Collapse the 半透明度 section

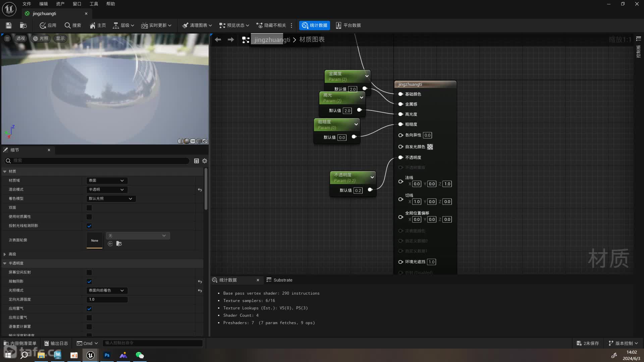pos(5,263)
